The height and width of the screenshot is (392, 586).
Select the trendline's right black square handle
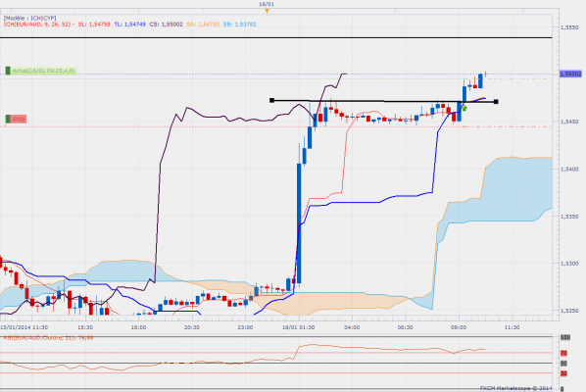point(496,102)
